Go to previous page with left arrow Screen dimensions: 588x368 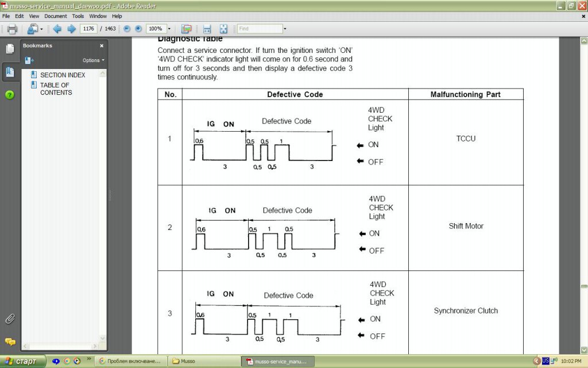click(57, 29)
